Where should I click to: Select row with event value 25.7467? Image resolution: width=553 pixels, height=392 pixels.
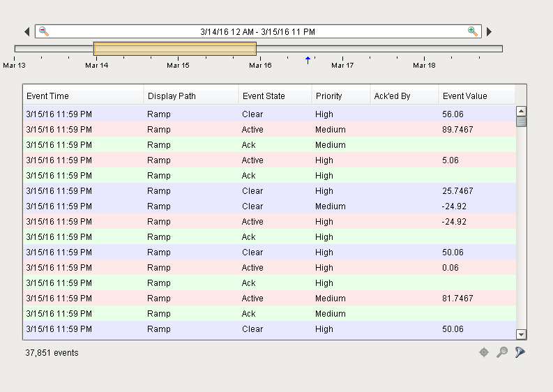click(269, 191)
